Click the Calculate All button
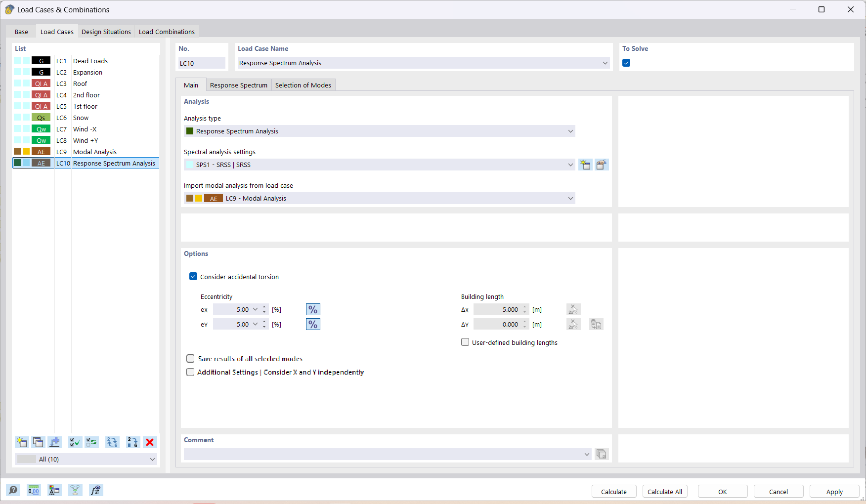The width and height of the screenshot is (866, 504). point(664,491)
